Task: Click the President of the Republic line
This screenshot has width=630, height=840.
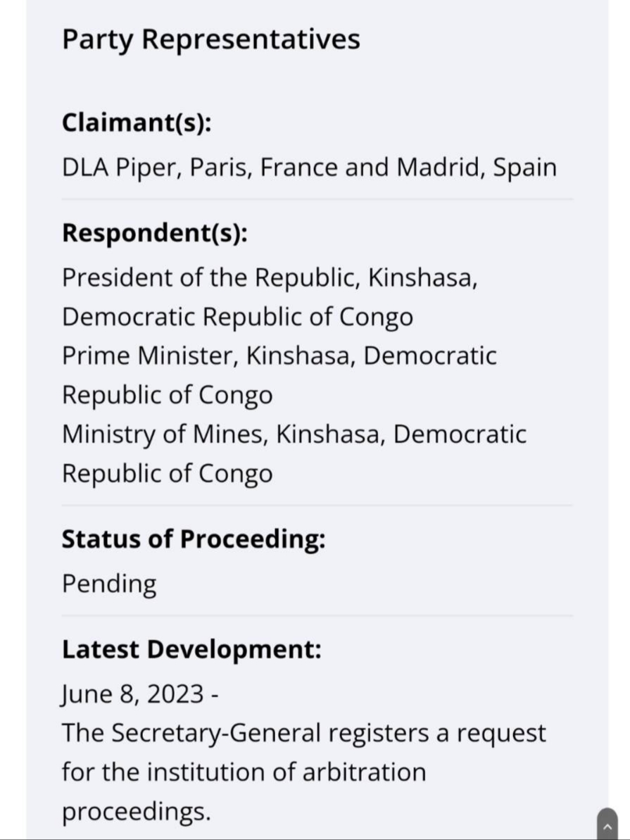Action: (270, 278)
